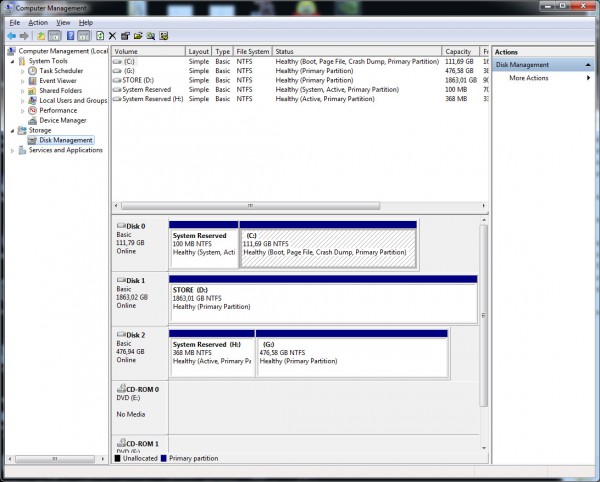Select the Disk 1 label block
This screenshot has width=600, height=482.
click(x=140, y=299)
